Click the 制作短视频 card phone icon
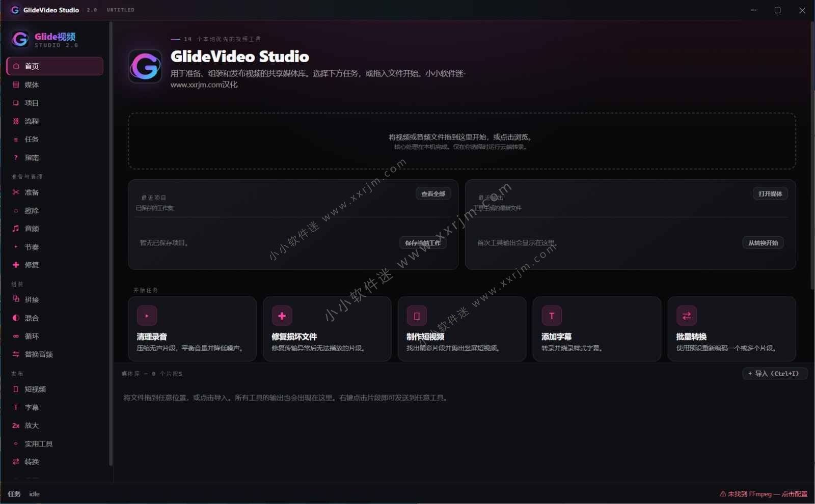 [x=417, y=316]
